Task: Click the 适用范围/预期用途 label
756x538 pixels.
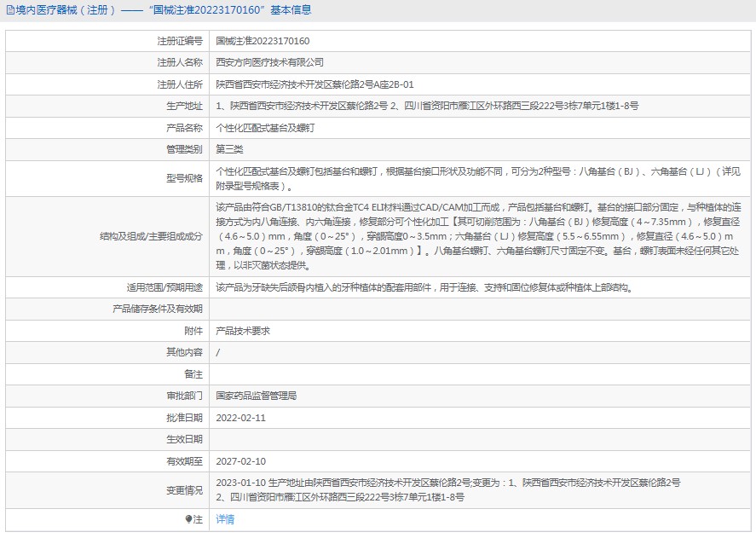Action: [164, 287]
